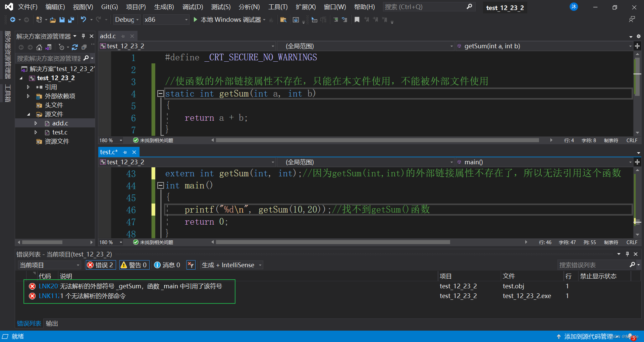644x342 pixels.
Task: Save the current file with the disk icon
Action: click(x=62, y=20)
